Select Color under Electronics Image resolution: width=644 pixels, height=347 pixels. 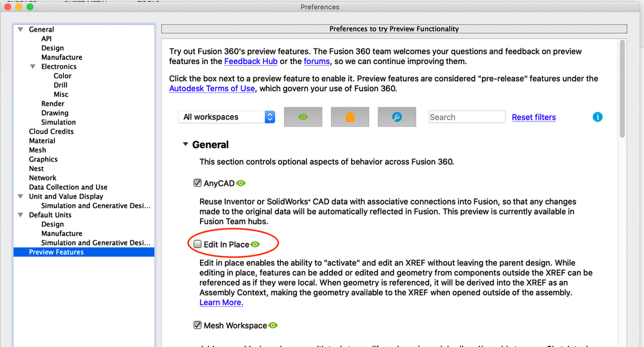pos(63,76)
